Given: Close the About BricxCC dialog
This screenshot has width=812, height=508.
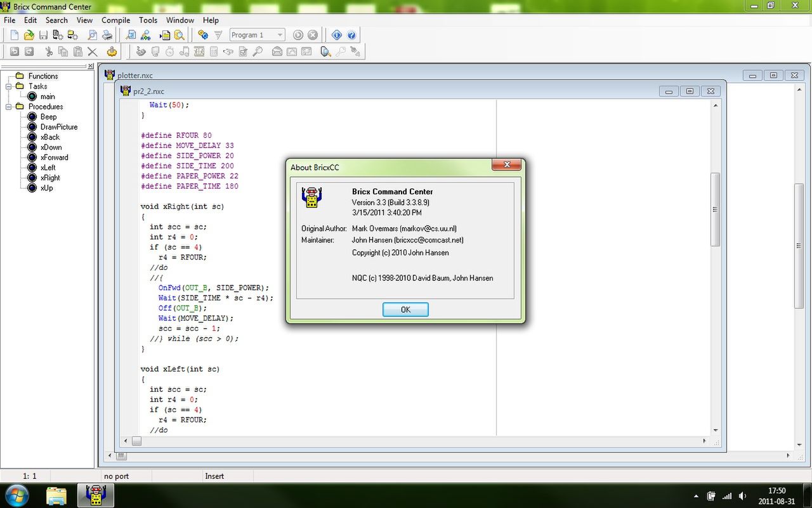Looking at the screenshot, I should [x=507, y=165].
